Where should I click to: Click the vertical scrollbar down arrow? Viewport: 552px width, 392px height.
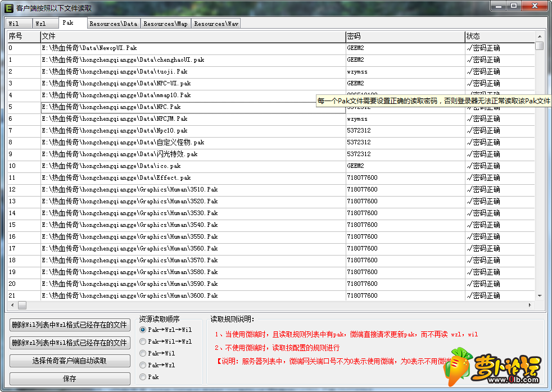pos(539,296)
